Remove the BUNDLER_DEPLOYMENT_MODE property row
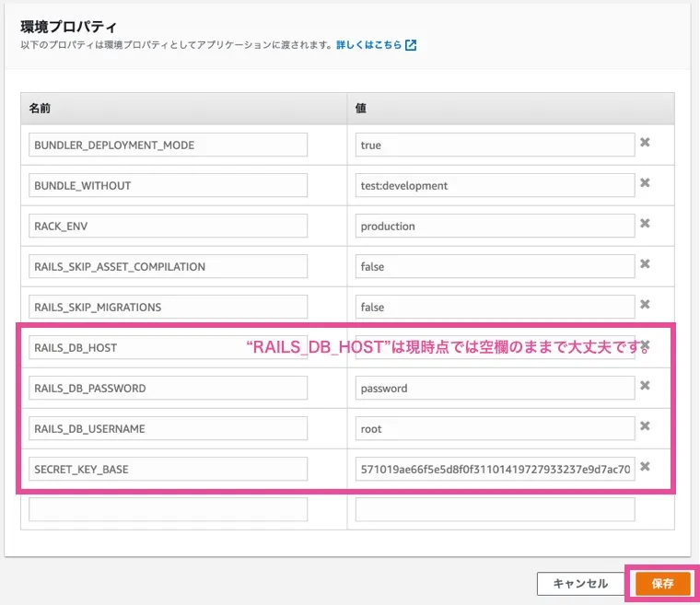 coord(645,143)
